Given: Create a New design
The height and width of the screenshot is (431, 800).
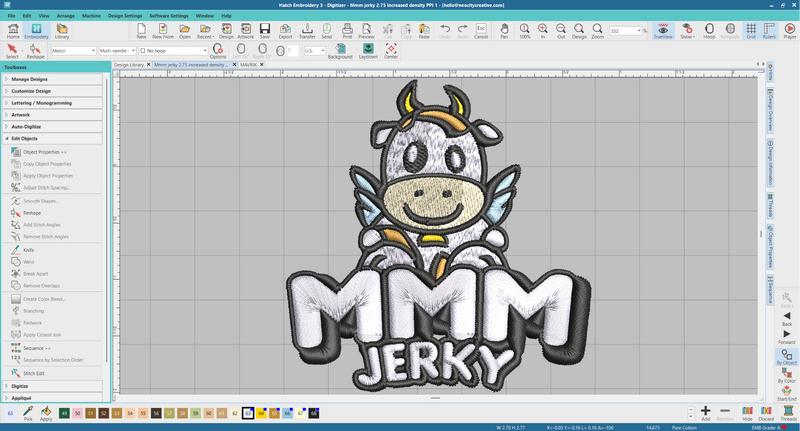Looking at the screenshot, I should [x=141, y=31].
